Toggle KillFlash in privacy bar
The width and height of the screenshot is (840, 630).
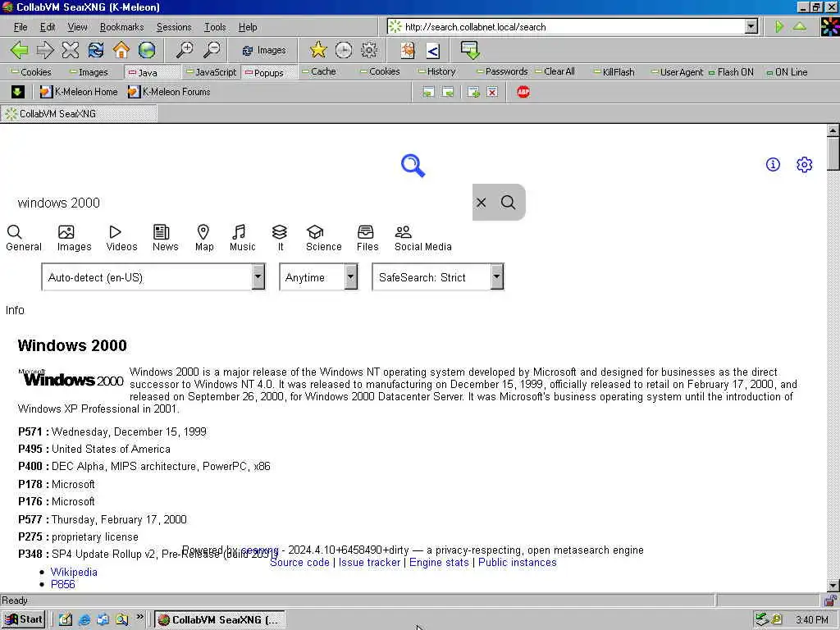614,72
